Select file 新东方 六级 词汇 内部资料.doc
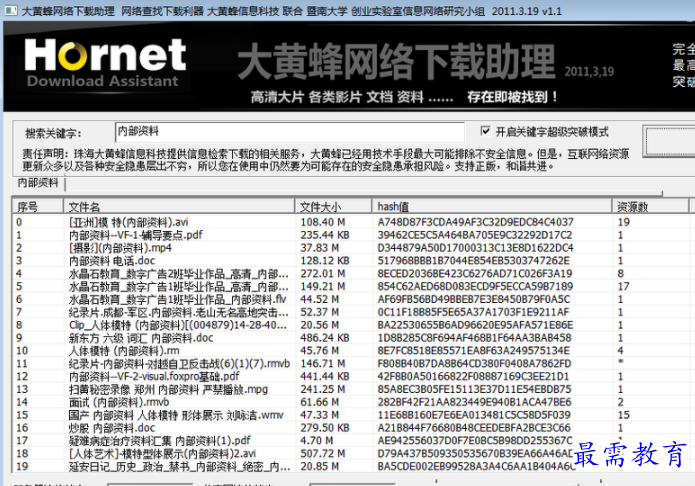 (x=141, y=337)
